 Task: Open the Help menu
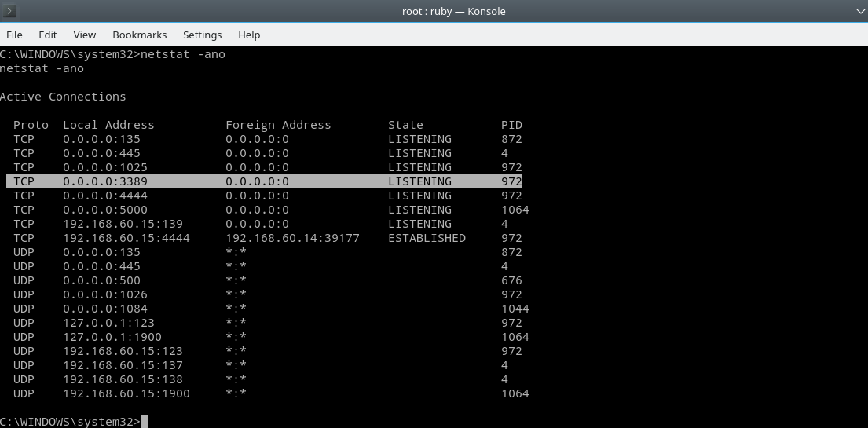(x=249, y=35)
